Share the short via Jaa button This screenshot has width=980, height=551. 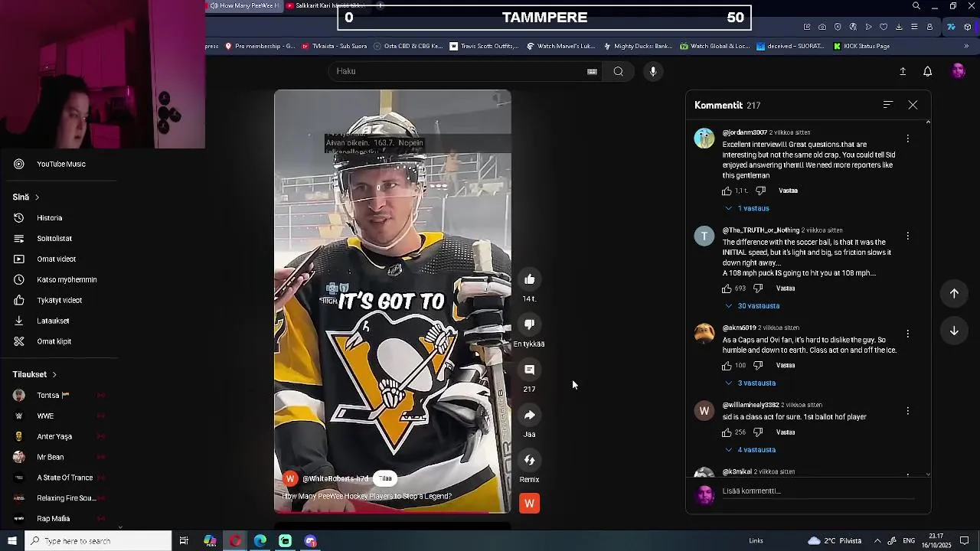click(x=529, y=415)
